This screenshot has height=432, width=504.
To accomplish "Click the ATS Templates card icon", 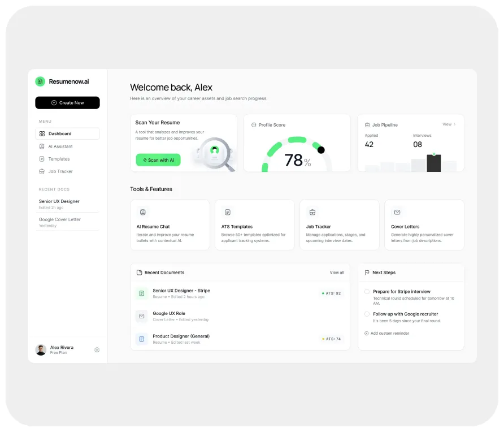I will pos(228,212).
